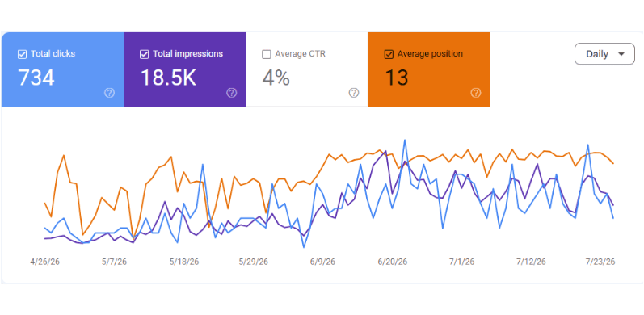Screen dimensions: 644x315
Task: Click the help icon in Average CTR card
Action: coord(354,93)
